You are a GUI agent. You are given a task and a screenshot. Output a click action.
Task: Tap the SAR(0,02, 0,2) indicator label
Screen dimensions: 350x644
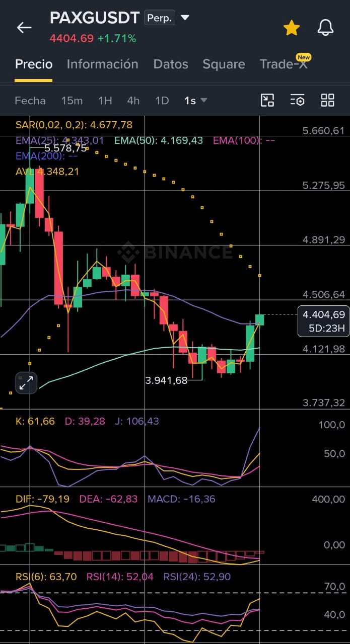(x=74, y=125)
